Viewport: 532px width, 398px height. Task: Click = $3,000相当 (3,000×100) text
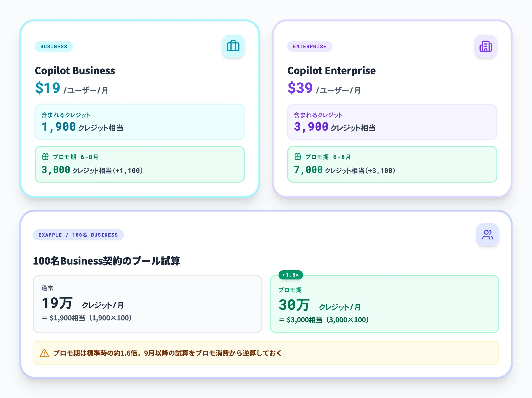point(324,320)
